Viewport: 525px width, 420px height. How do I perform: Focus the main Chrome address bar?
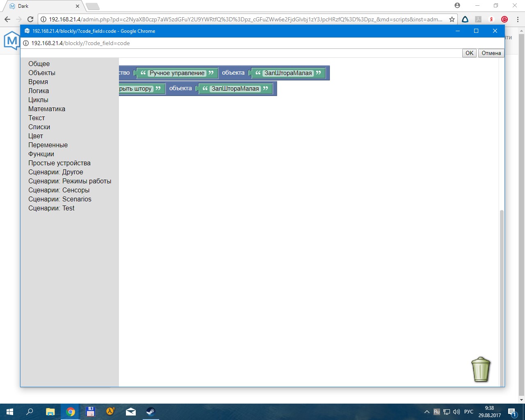coord(245,19)
